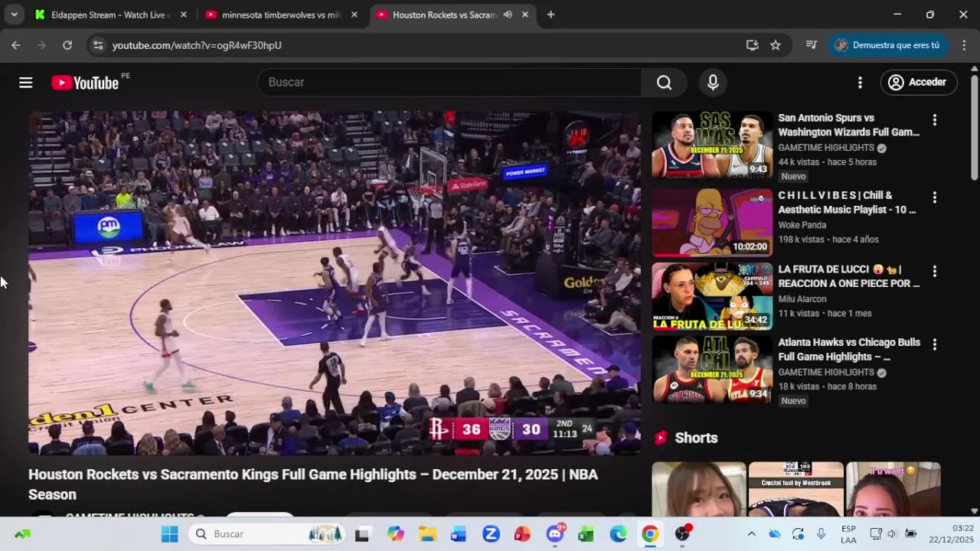The height and width of the screenshot is (551, 980).
Task: Open Microsoft Edge from the taskbar
Action: tap(618, 534)
